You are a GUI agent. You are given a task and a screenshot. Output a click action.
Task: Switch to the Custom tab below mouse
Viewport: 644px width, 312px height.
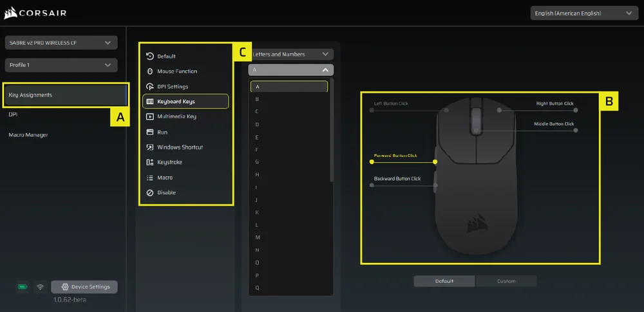point(506,281)
